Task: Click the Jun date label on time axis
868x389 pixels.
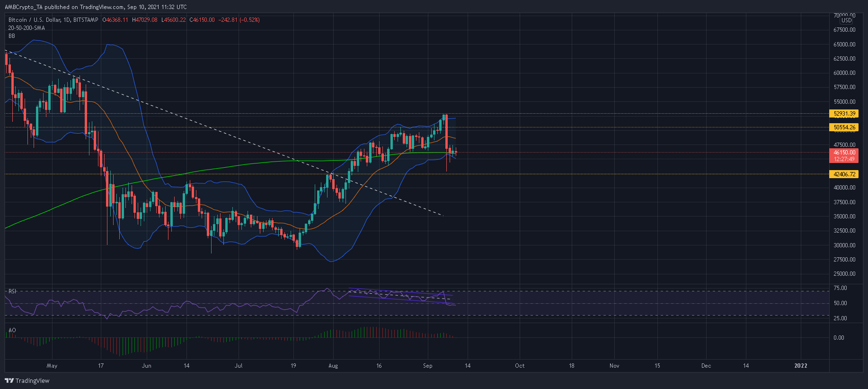Action: pos(147,366)
